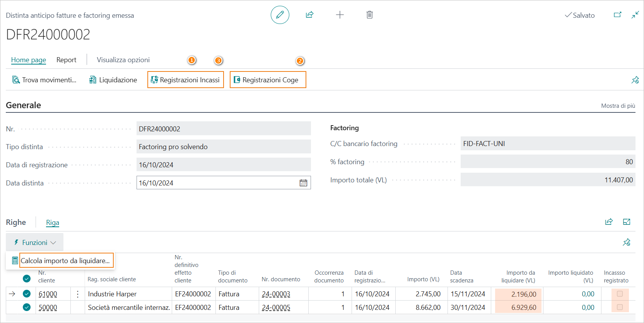Open Registrazioni Coge
Screen dimensions: 644x323
(x=268, y=80)
